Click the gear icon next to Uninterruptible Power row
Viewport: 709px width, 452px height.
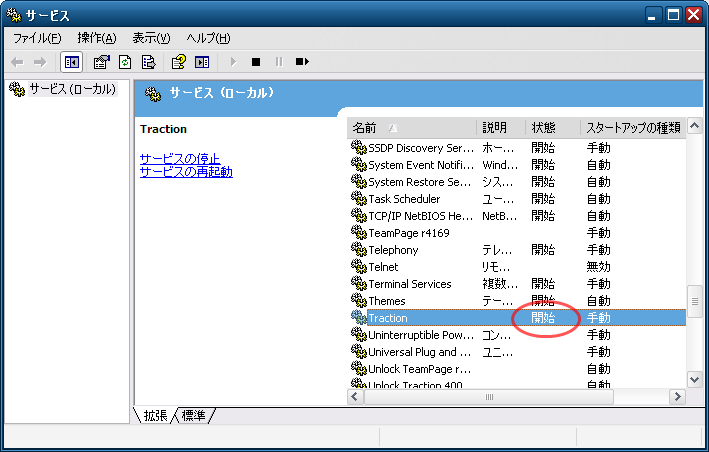[359, 334]
